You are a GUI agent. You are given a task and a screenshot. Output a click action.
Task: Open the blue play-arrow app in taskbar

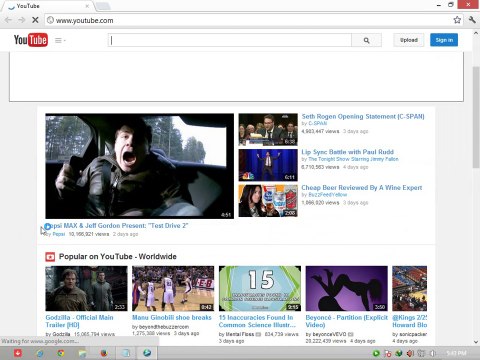tap(147, 353)
